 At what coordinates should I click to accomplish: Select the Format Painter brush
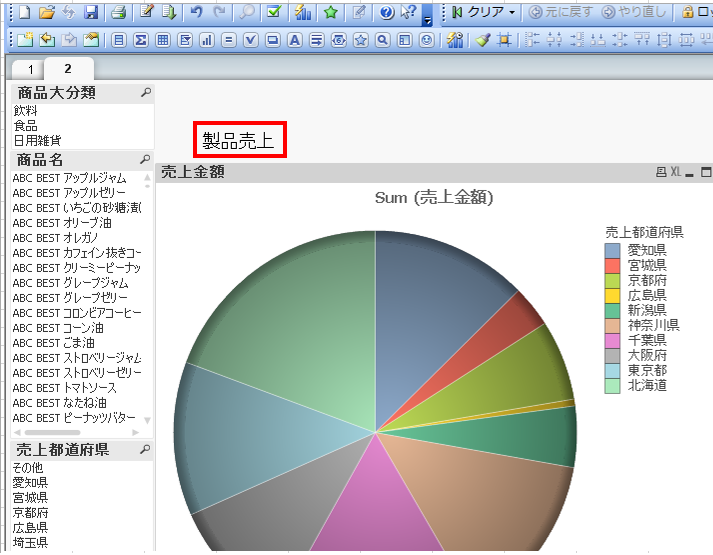482,40
